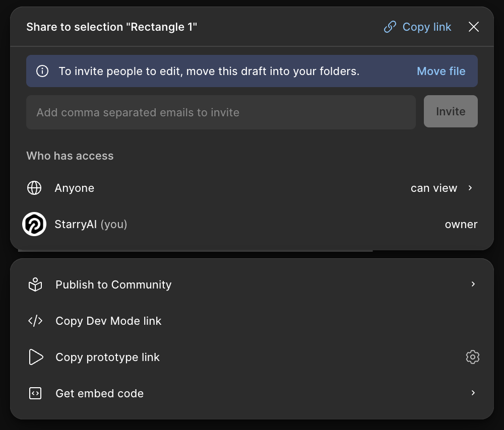This screenshot has height=430, width=504.
Task: Click the embed code icon
Action: pyautogui.click(x=35, y=393)
